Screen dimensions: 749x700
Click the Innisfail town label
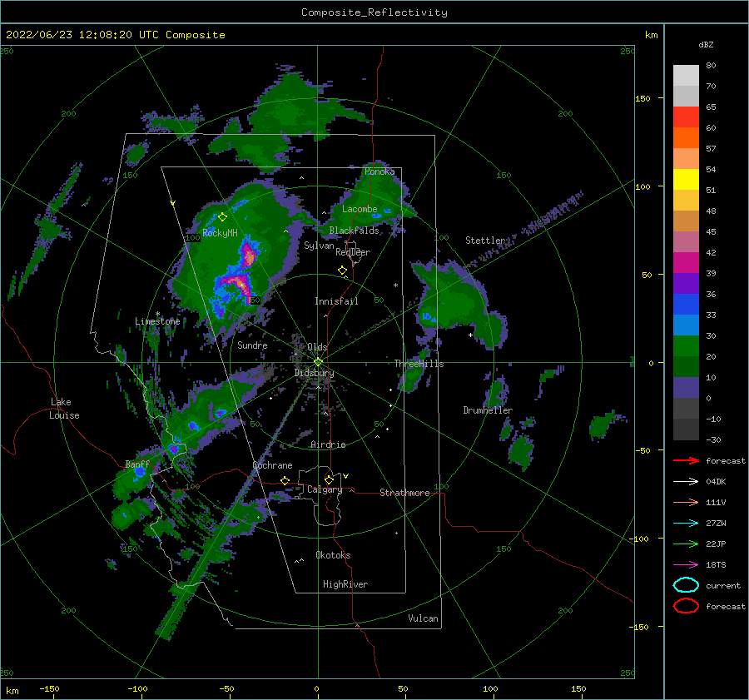tap(336, 301)
